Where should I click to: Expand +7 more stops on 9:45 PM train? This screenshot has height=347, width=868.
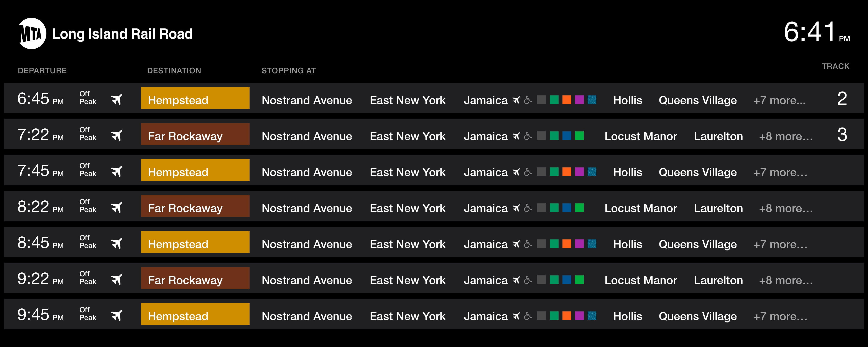point(780,316)
